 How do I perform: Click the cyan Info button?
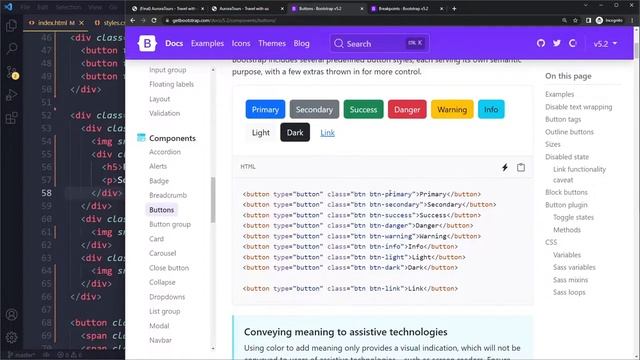coord(491,109)
